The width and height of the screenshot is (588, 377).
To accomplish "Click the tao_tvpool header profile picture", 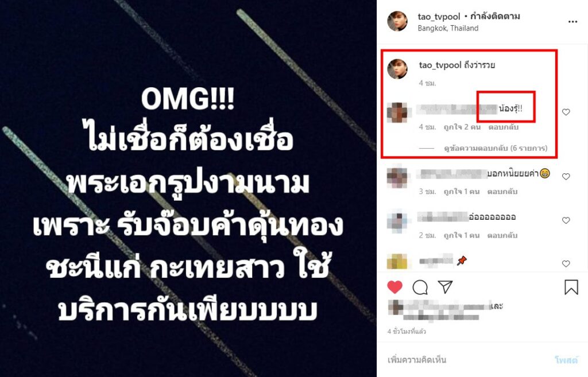I will (397, 21).
